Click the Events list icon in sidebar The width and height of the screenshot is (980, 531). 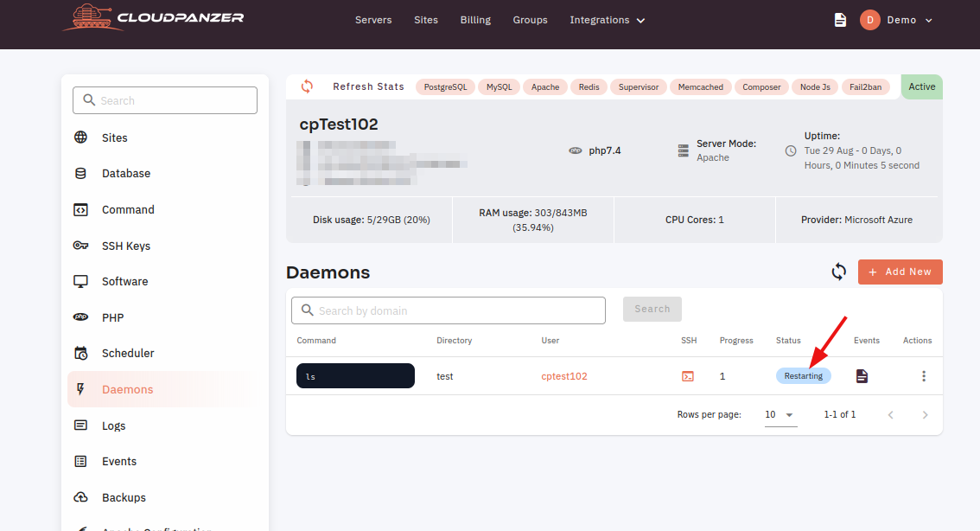click(x=80, y=462)
